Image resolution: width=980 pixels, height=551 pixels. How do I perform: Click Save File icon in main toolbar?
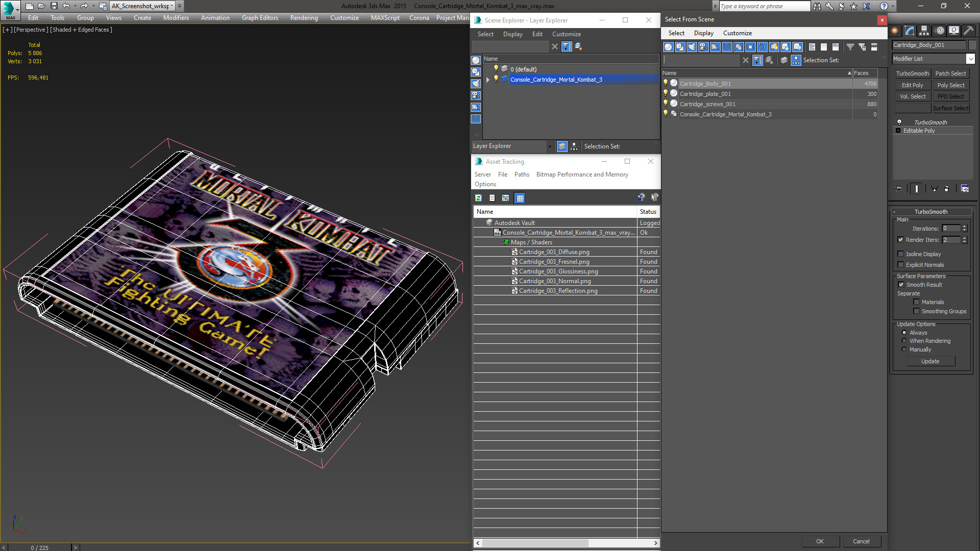coord(54,6)
